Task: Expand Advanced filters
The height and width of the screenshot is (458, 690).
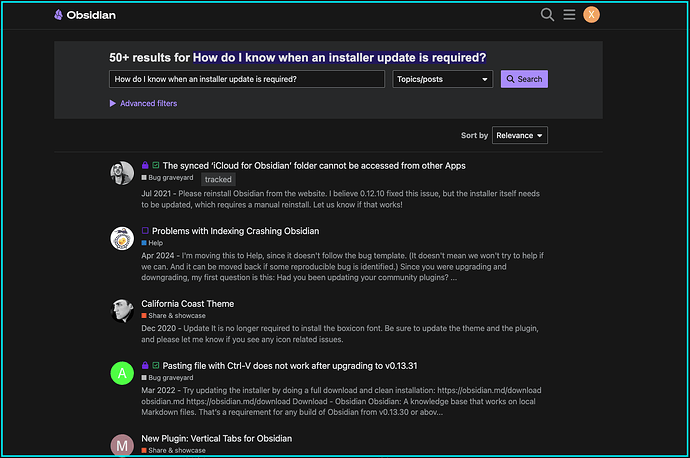Action: 143,103
